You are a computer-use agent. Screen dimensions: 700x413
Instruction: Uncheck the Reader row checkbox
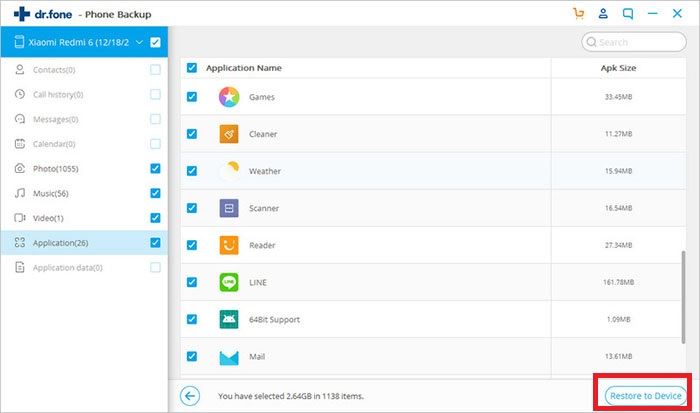pyautogui.click(x=192, y=245)
